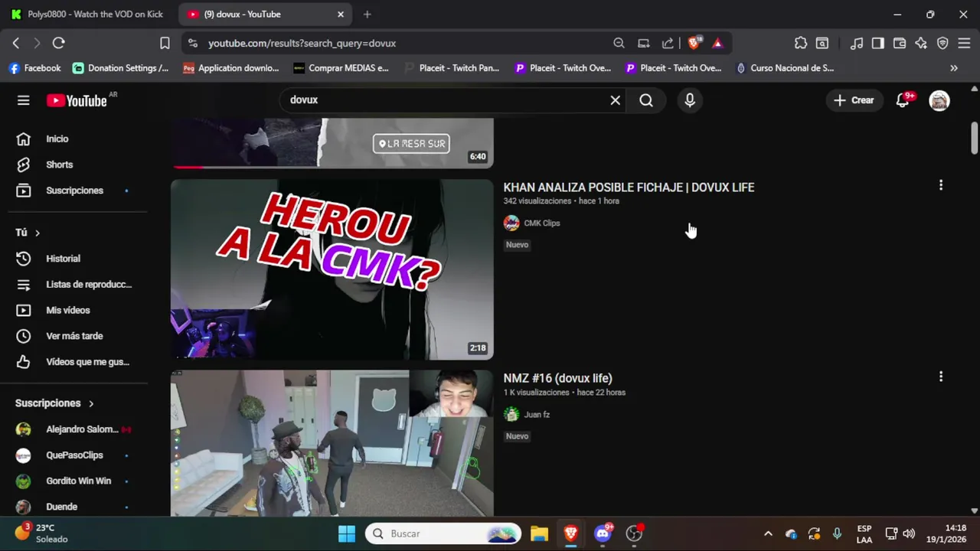
Task: Open the CMK Clips channel name
Action: coord(541,223)
